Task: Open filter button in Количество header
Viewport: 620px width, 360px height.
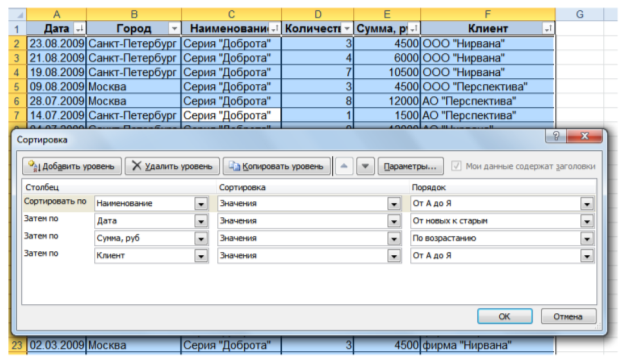Action: coord(347,28)
